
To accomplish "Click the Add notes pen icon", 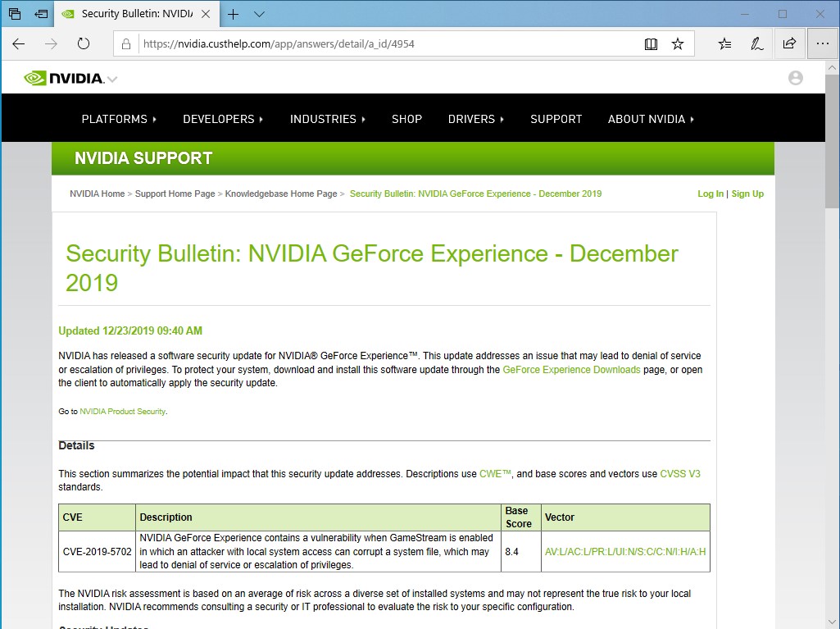I will (x=756, y=44).
